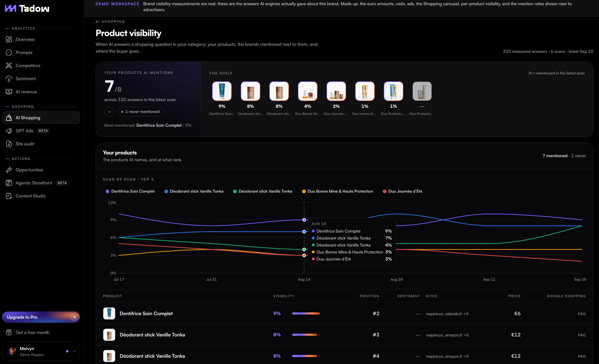Click the AI Shopping bag icon
Viewport: 599px width, 364px height.
[9, 118]
